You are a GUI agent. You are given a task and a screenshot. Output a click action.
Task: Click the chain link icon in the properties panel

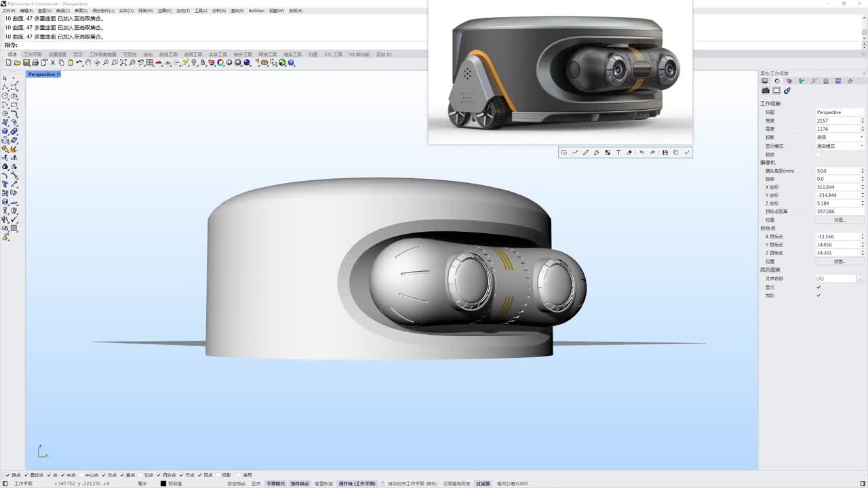click(x=787, y=91)
